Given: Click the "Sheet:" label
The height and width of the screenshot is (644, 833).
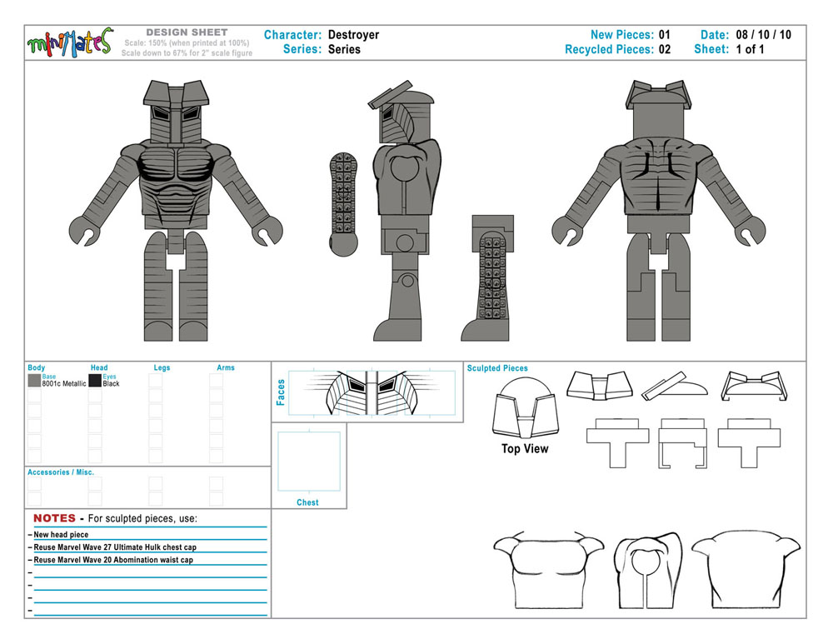Looking at the screenshot, I should tap(711, 49).
